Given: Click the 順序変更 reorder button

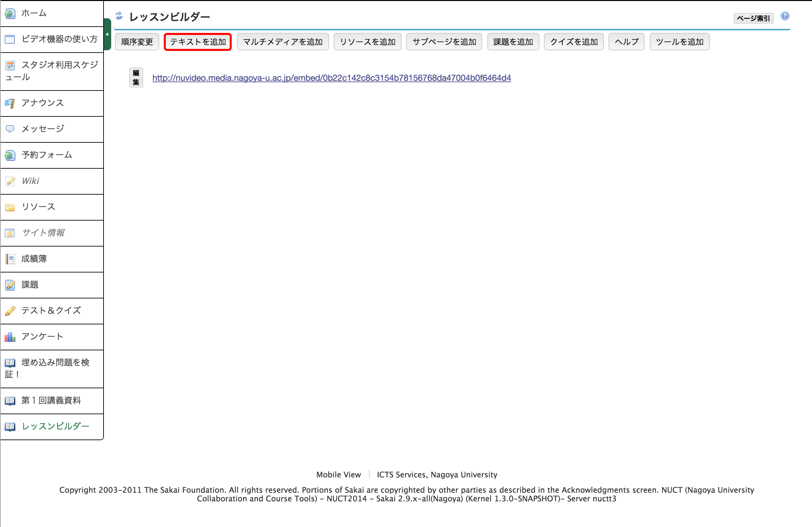Looking at the screenshot, I should tap(137, 42).
